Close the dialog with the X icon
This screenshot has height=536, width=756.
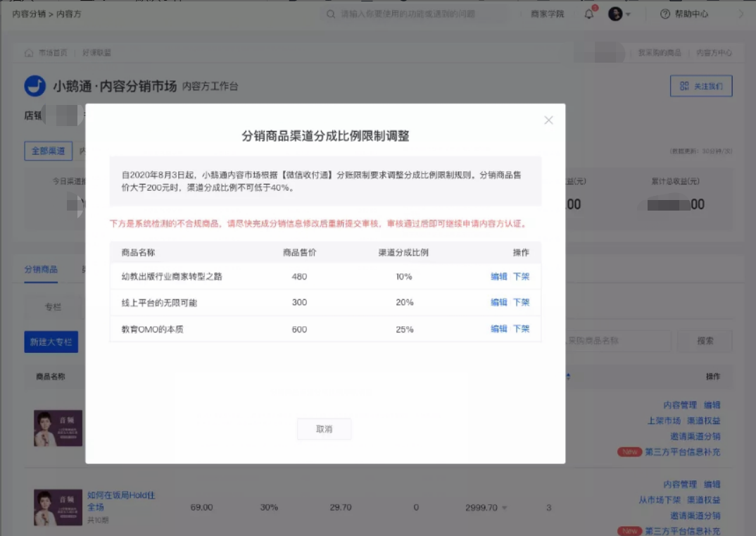pos(548,120)
